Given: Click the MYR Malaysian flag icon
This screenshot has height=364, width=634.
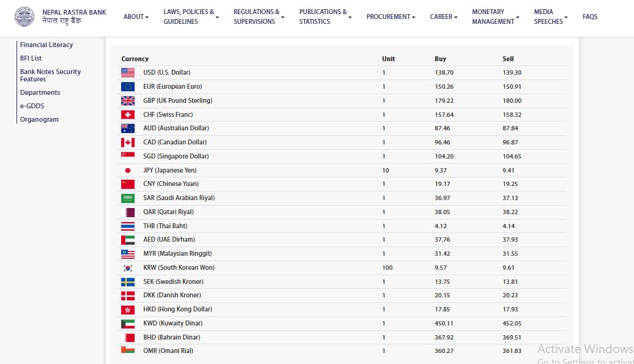Looking at the screenshot, I should 128,254.
